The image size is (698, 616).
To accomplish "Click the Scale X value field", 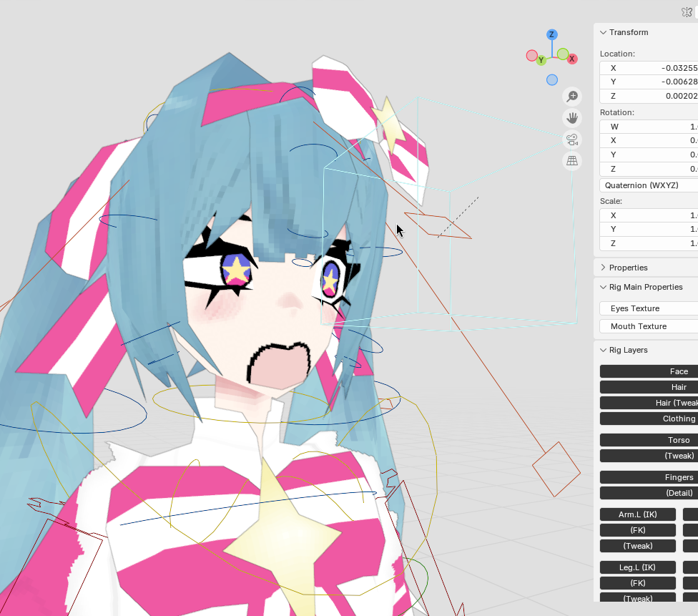I will pyautogui.click(x=649, y=215).
